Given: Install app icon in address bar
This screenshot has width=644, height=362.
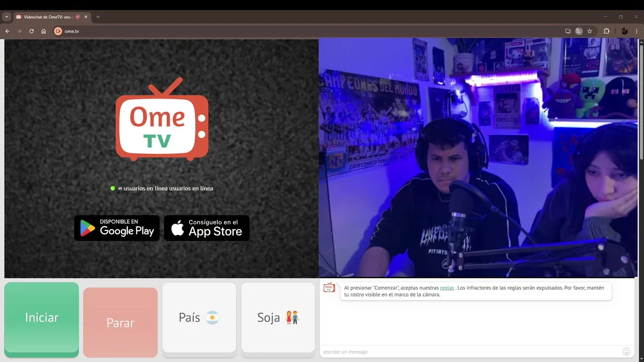Looking at the screenshot, I should 568,31.
